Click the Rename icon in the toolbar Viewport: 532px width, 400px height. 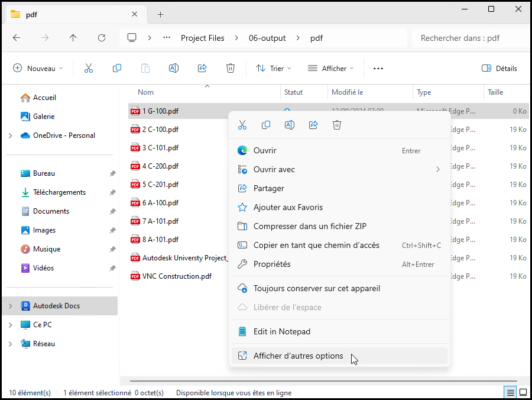click(x=174, y=68)
